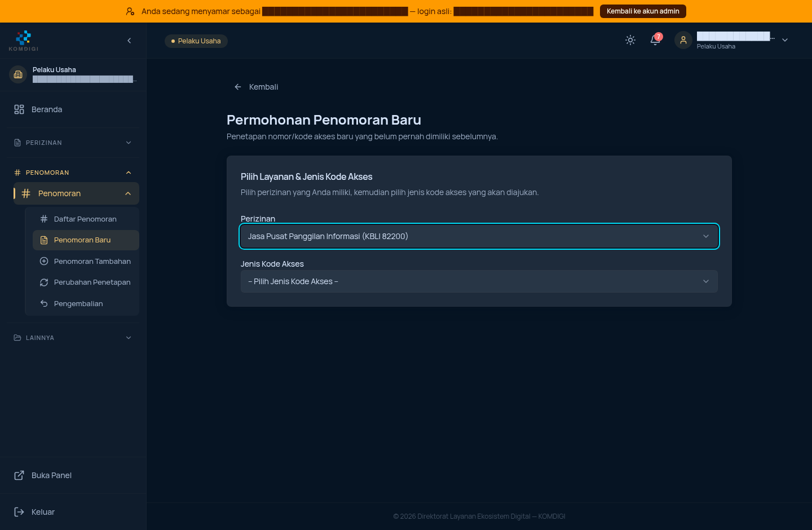Click the company building icon in sidebar
Screen dimensions: 812x530
point(18,74)
